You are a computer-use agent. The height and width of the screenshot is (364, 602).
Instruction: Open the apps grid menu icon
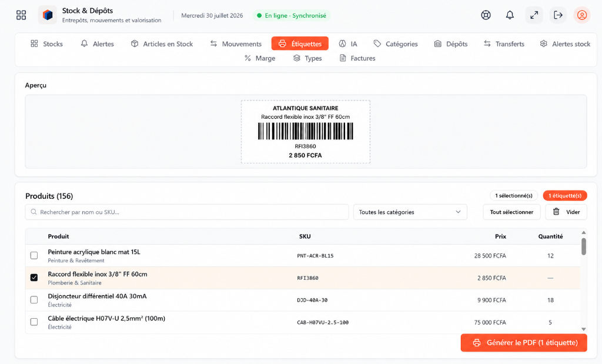coord(21,15)
